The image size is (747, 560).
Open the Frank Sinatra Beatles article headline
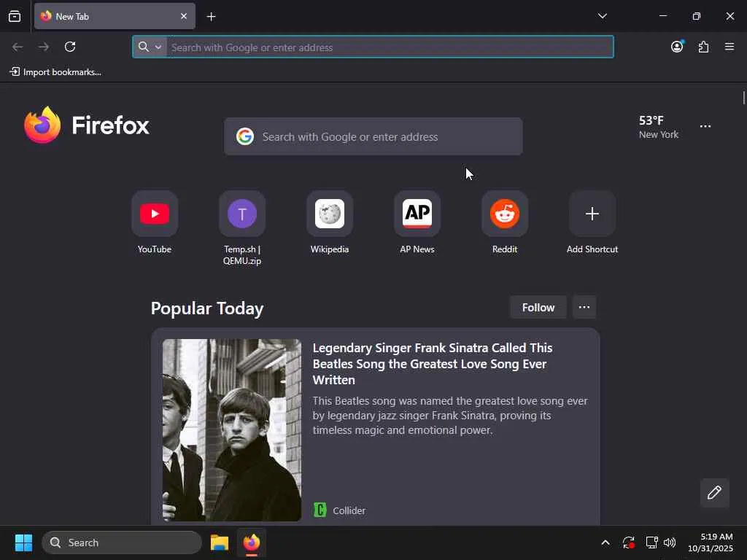click(x=433, y=364)
